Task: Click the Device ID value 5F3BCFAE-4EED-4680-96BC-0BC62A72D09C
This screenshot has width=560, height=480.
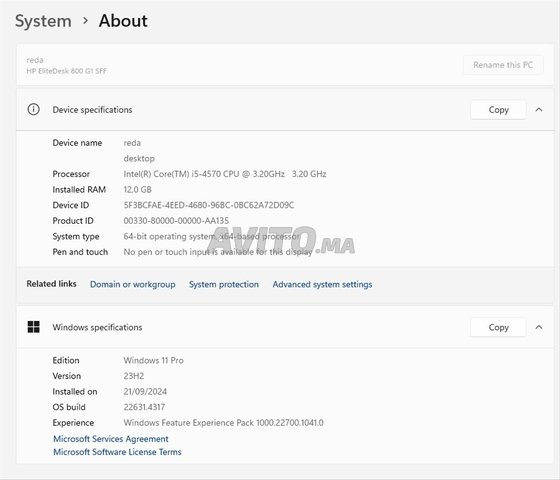Action: click(x=209, y=205)
